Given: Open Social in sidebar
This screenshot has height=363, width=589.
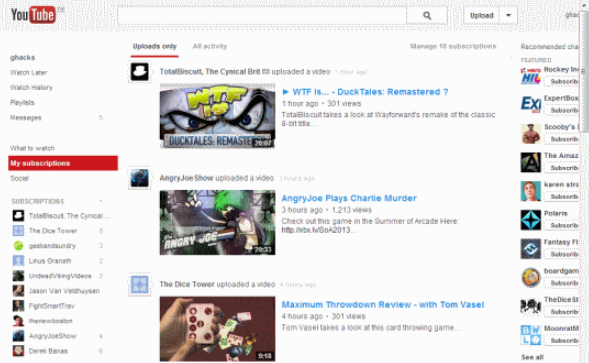Looking at the screenshot, I should click(x=20, y=178).
